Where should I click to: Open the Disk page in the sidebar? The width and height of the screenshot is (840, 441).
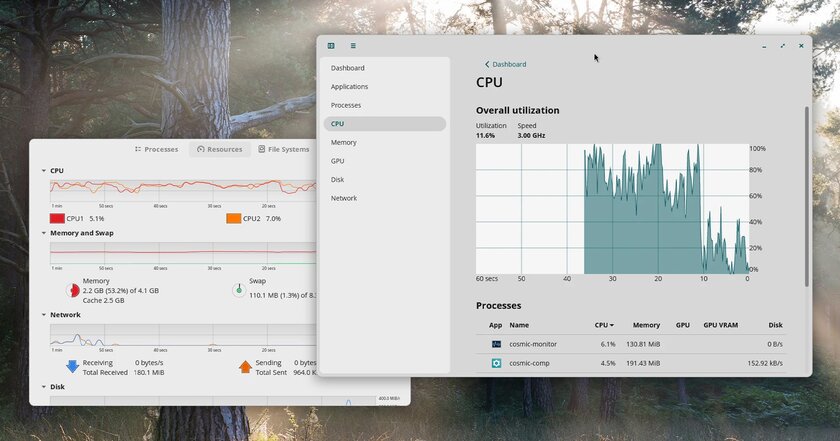coord(385,180)
